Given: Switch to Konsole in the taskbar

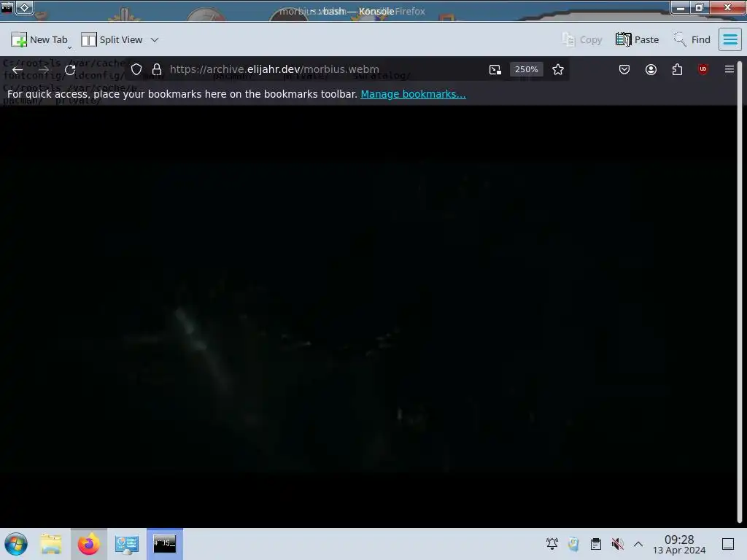Looking at the screenshot, I should click(165, 544).
